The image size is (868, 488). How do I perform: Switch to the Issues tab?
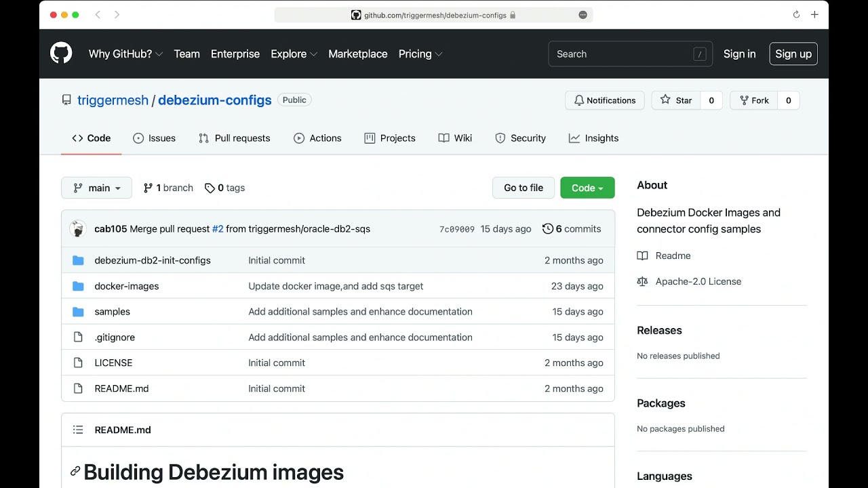pyautogui.click(x=154, y=138)
